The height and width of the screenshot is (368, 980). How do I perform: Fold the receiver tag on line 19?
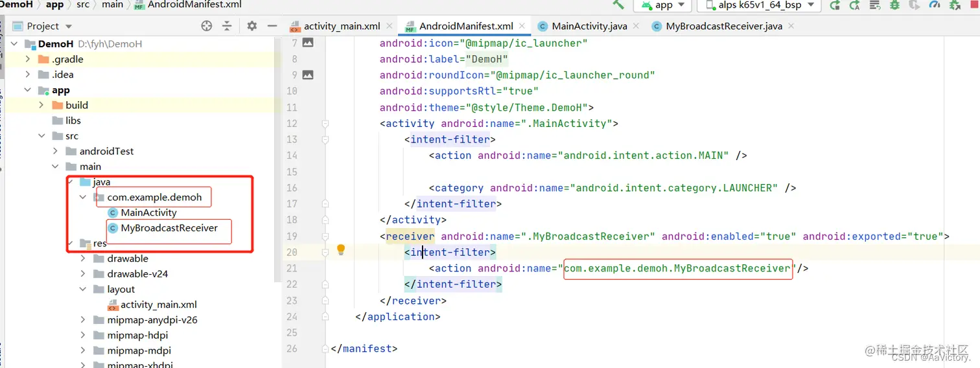325,236
